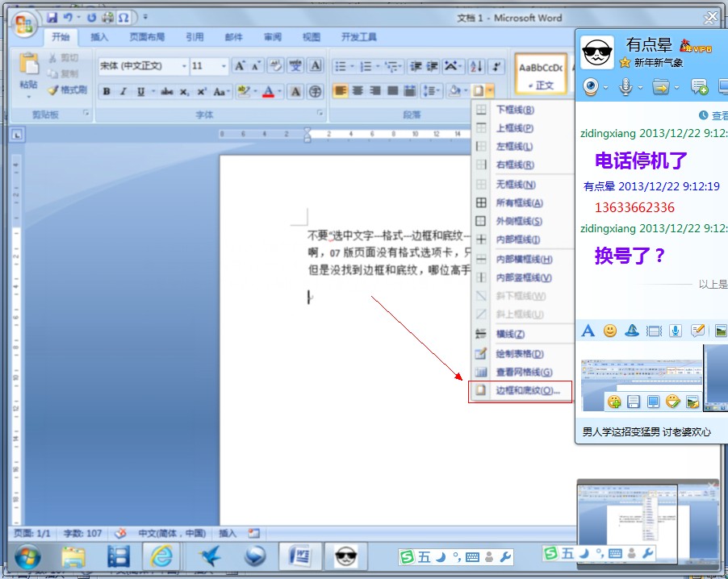Open the 引用 ribbon tab
Image resolution: width=728 pixels, height=579 pixels.
(195, 37)
